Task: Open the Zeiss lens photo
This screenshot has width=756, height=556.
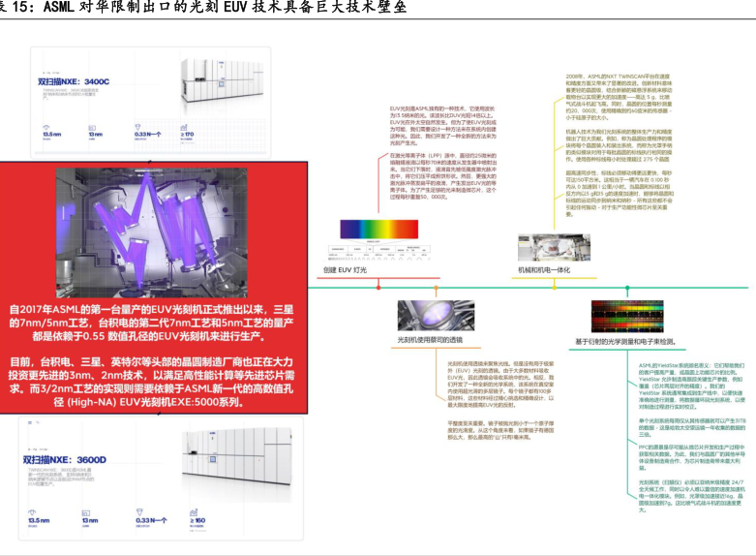Action: pos(436,315)
